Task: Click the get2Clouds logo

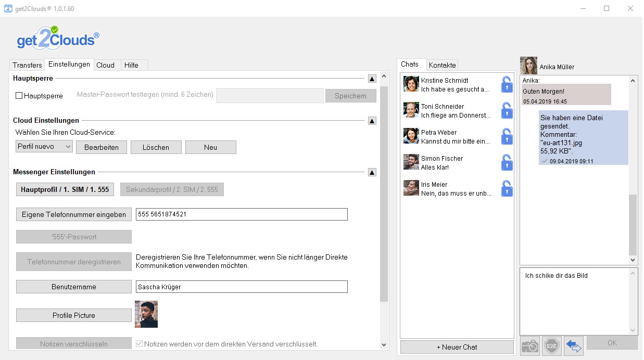Action: click(x=58, y=38)
